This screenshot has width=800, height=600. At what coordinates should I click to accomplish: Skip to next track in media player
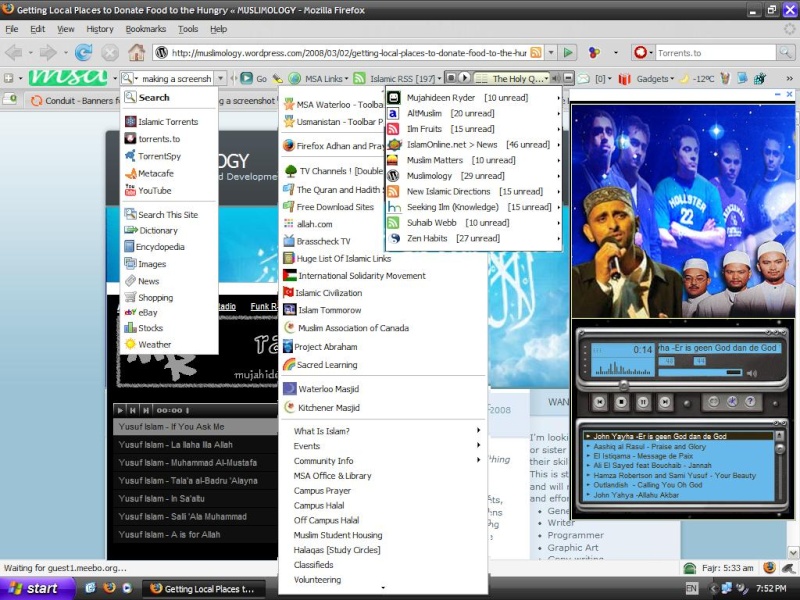(x=665, y=402)
